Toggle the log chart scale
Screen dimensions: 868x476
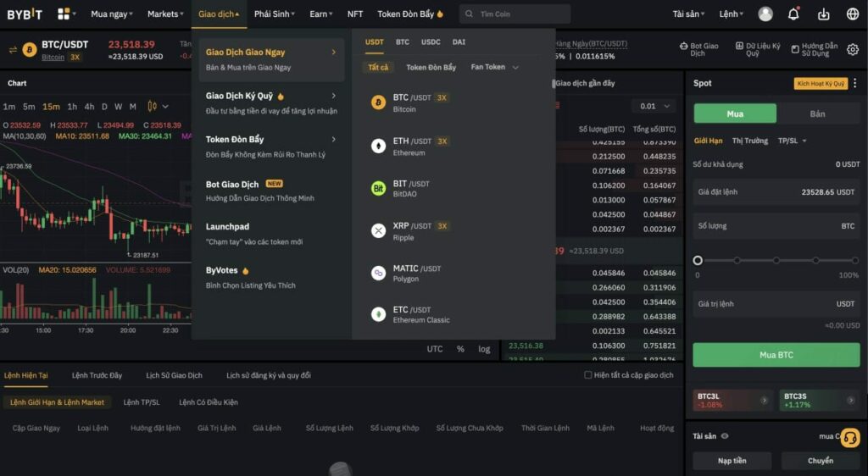click(x=484, y=349)
